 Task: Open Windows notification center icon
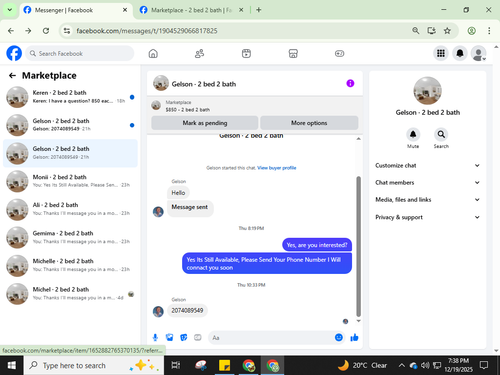484,365
